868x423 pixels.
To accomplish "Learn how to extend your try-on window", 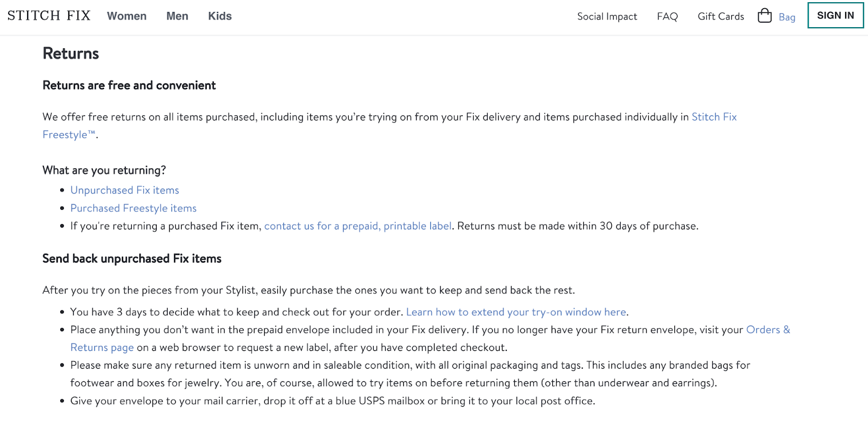I will pyautogui.click(x=516, y=312).
